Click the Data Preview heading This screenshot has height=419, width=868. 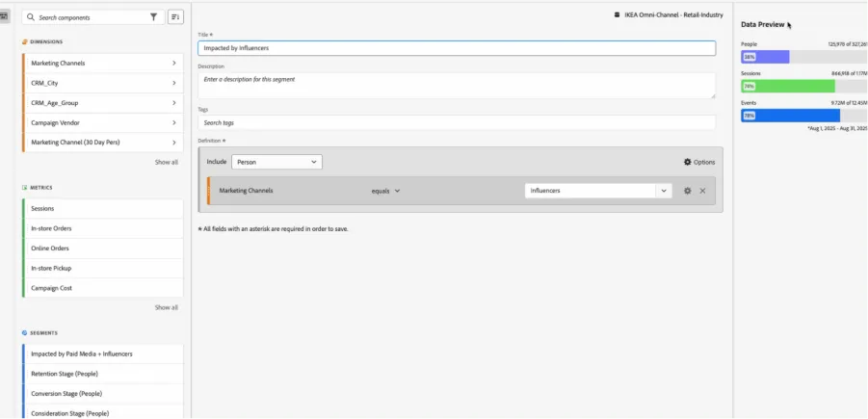[762, 24]
